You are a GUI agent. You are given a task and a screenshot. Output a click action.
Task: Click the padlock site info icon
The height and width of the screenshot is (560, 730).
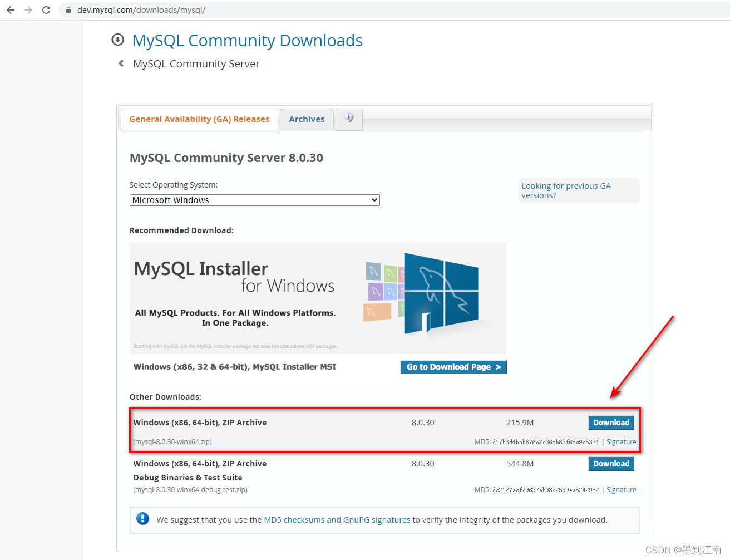click(x=68, y=10)
